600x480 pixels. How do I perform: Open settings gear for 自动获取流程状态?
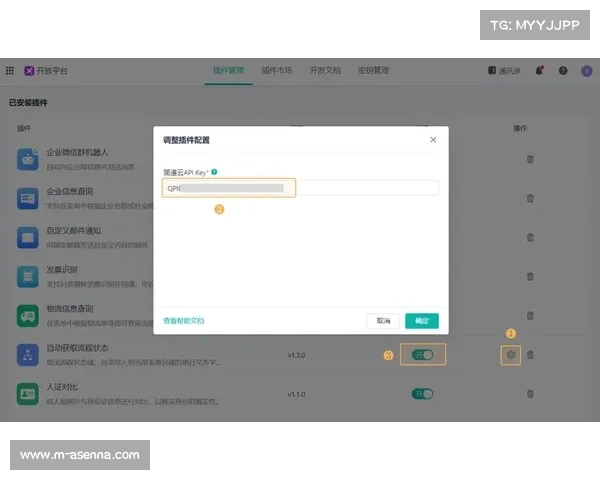pos(511,355)
